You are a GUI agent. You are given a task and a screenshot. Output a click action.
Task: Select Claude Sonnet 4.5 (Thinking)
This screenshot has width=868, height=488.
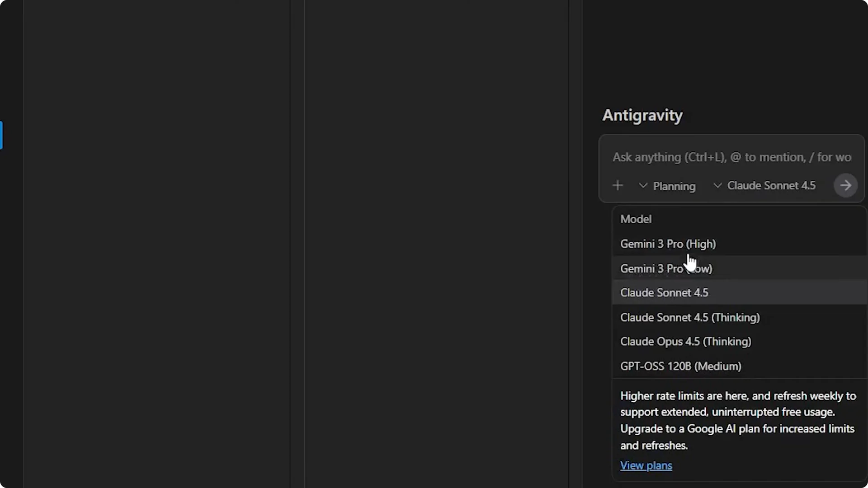(x=689, y=318)
